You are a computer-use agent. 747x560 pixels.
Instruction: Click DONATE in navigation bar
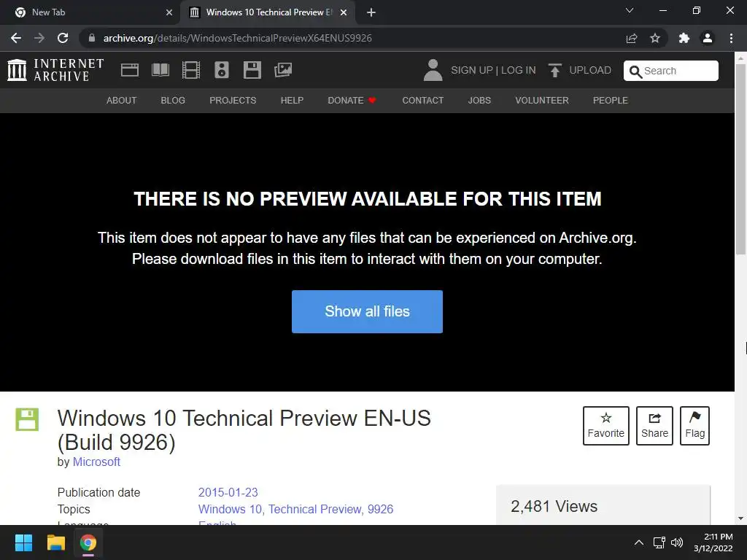click(x=352, y=101)
